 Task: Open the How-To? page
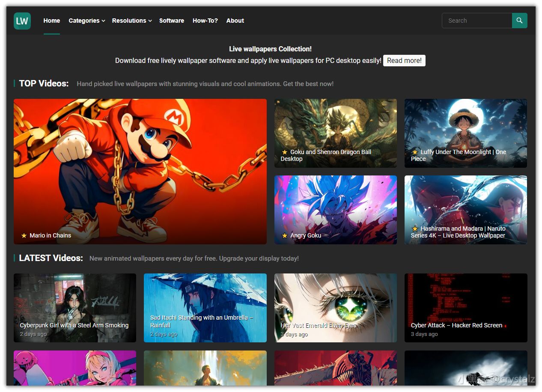tap(205, 21)
